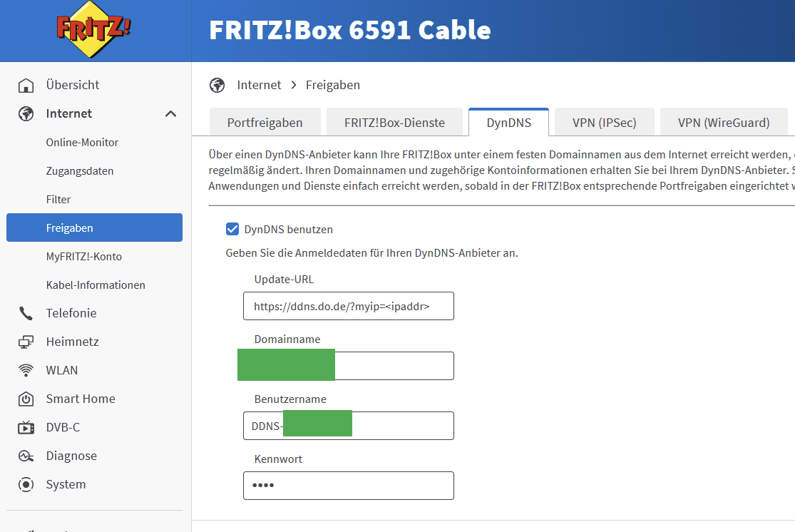
Task: Click into the Update-URL field
Action: [349, 306]
